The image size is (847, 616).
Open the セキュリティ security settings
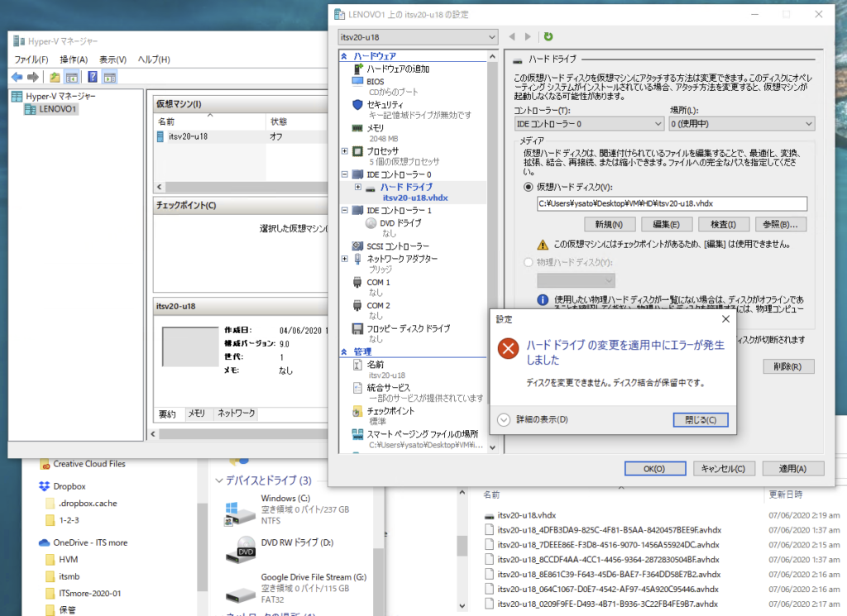[385, 105]
